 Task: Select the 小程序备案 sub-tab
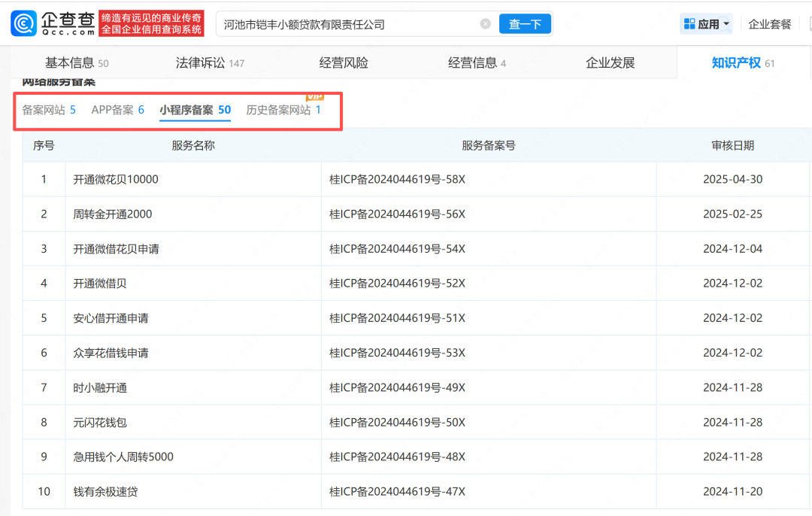click(x=195, y=110)
